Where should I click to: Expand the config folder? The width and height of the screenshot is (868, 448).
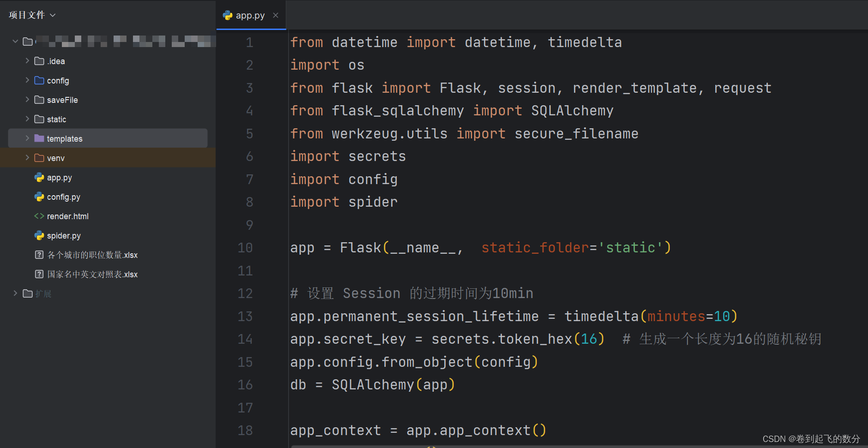tap(27, 80)
